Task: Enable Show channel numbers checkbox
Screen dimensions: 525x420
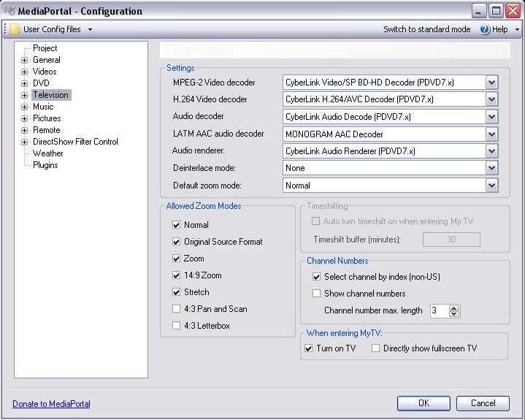Action: click(x=316, y=294)
